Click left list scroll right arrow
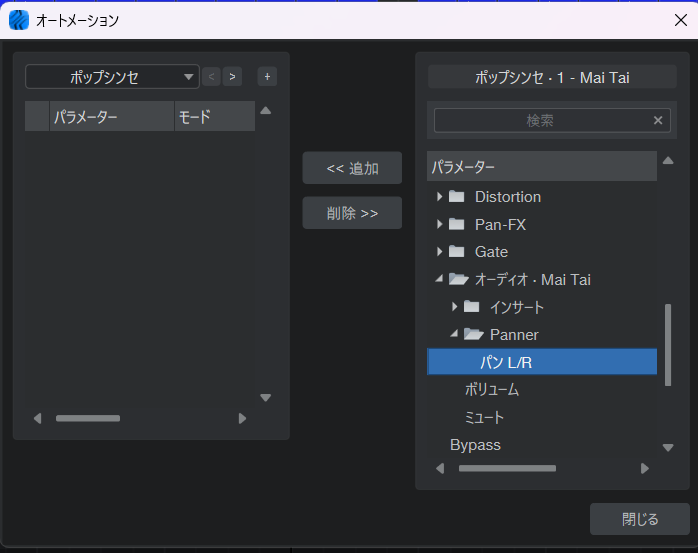The image size is (698, 553). pyautogui.click(x=242, y=418)
